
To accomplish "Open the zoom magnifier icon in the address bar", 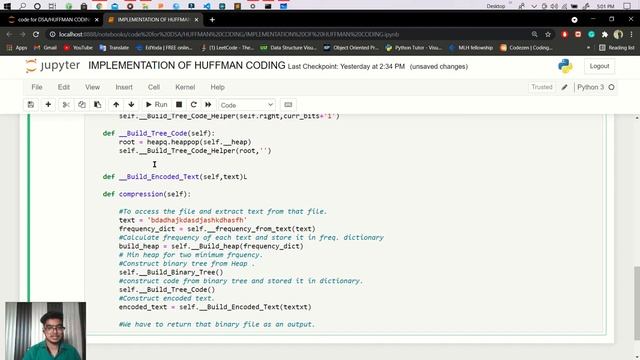I will point(534,34).
